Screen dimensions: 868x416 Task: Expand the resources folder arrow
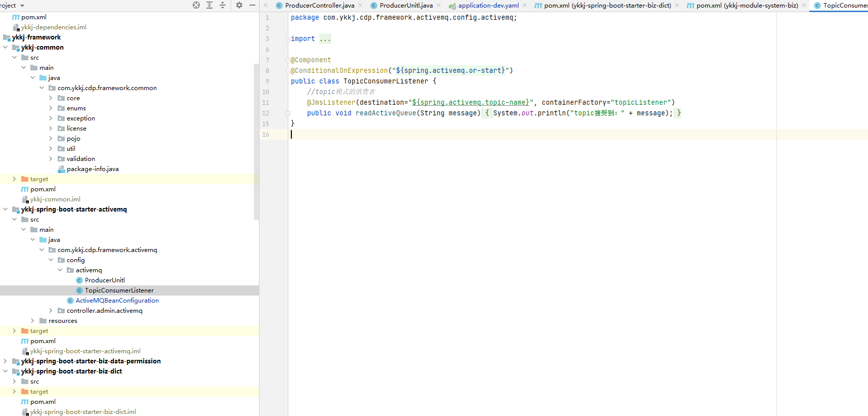[32, 320]
